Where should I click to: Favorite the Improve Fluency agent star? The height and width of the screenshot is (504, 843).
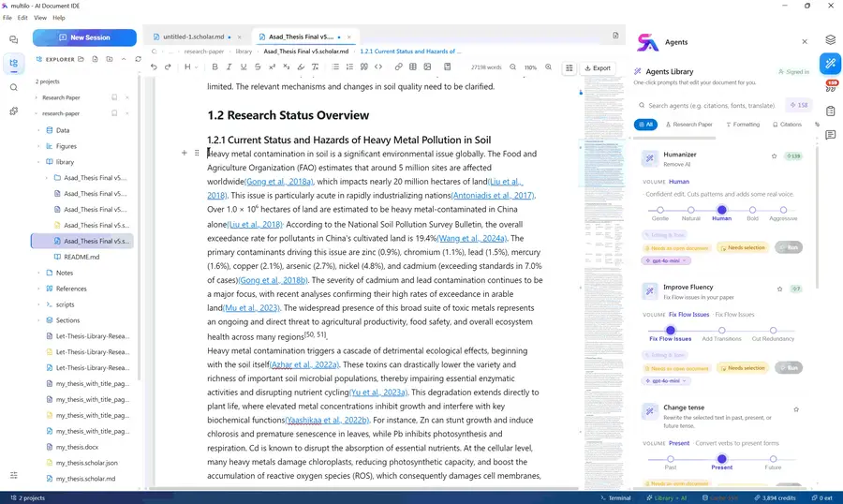780,289
